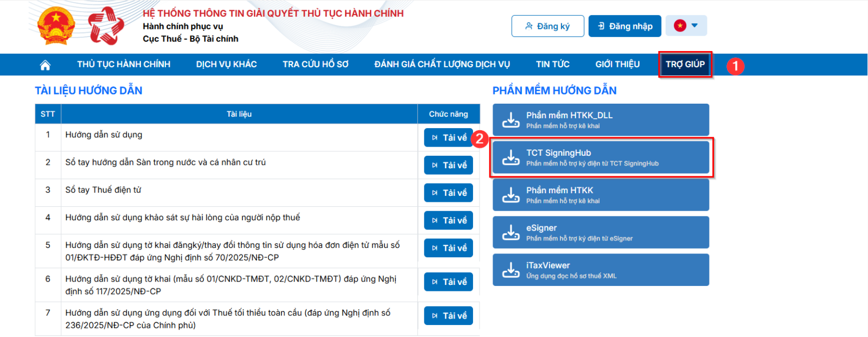Click Phần mềm HTKK title text
868x337 pixels.
tap(559, 190)
